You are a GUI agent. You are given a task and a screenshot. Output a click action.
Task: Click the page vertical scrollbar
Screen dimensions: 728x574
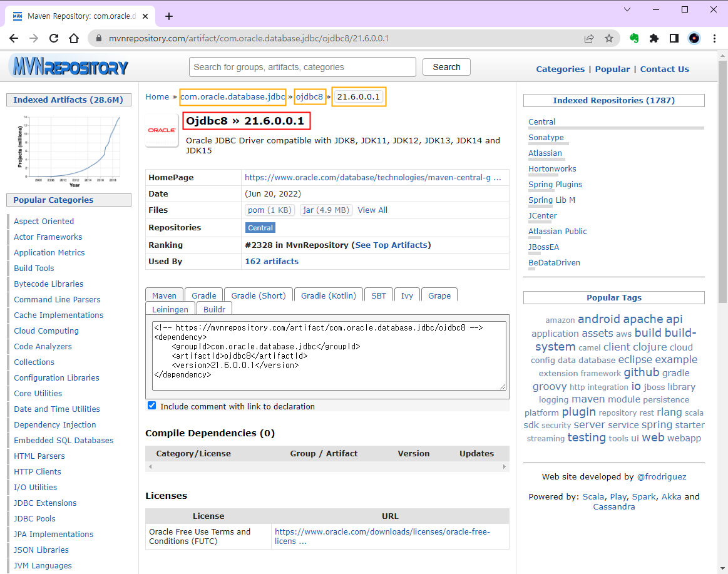[x=722, y=181]
